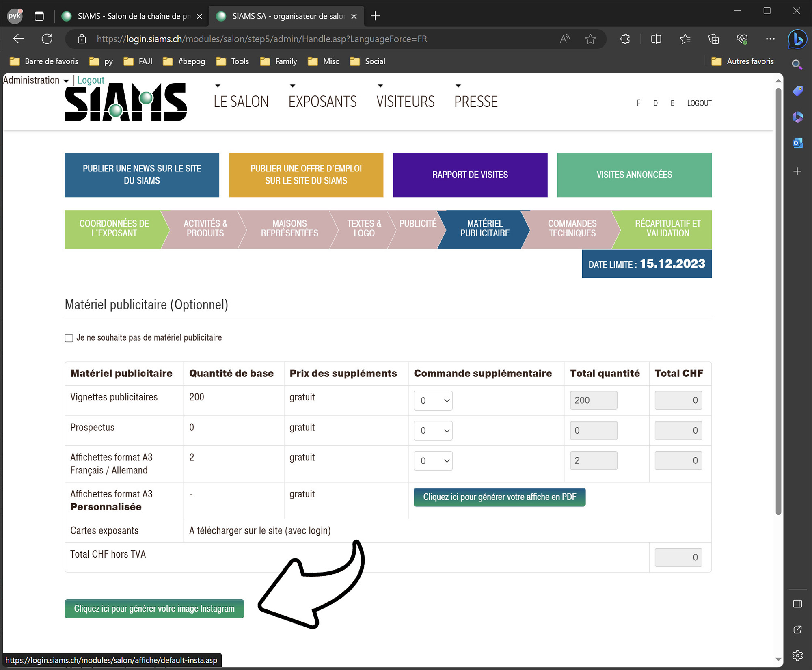The image size is (812, 670).
Task: Click Total CHF hors TVA field
Action: click(x=678, y=558)
